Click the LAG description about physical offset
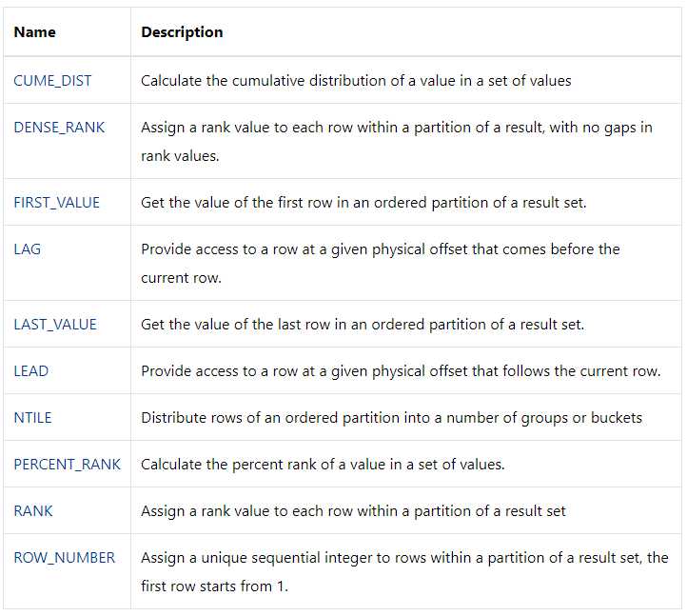Image resolution: width=687 pixels, height=616 pixels. coord(381,263)
